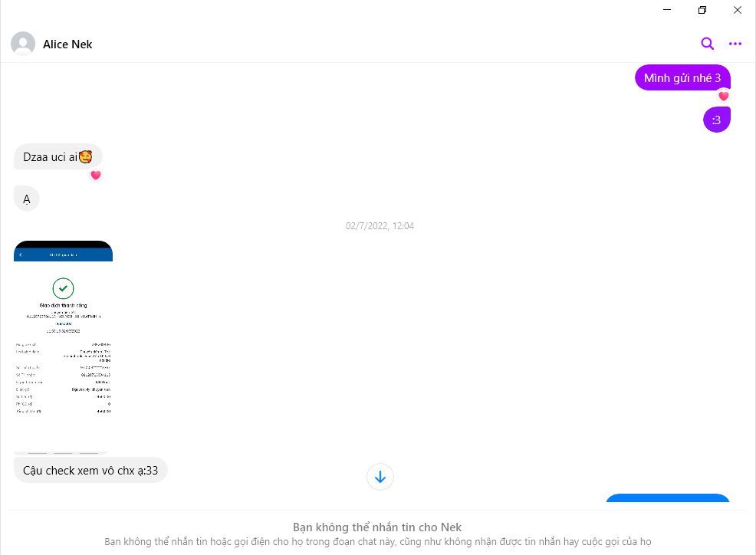Click the "Dzaa uci ai" message bubble
The height and width of the screenshot is (555, 756).
click(x=58, y=157)
